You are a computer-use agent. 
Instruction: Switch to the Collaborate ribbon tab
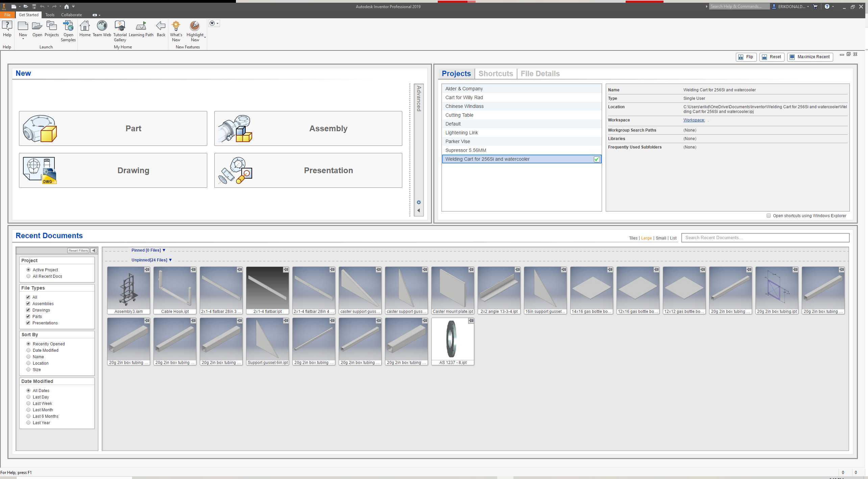pyautogui.click(x=71, y=15)
